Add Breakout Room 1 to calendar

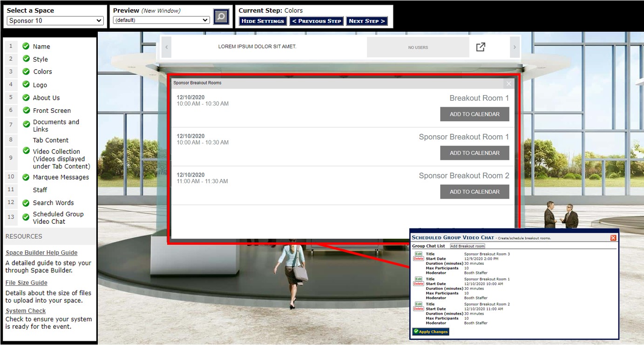pyautogui.click(x=475, y=114)
